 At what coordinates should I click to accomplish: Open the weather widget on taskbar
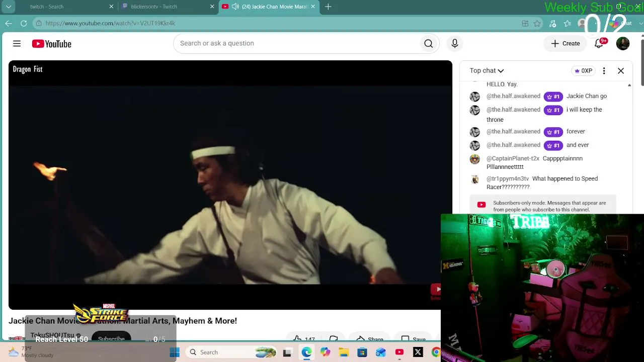click(x=31, y=352)
